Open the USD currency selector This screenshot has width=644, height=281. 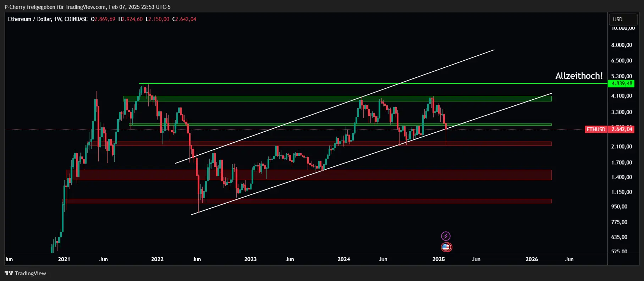coord(623,20)
